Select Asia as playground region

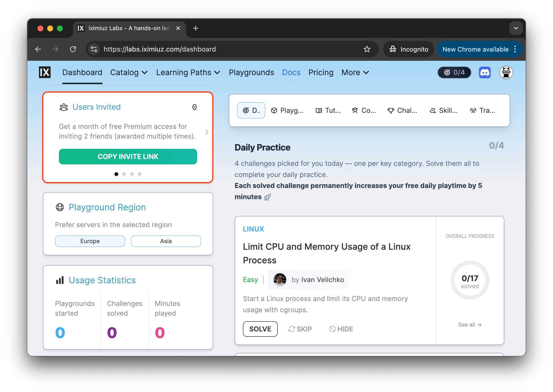coord(166,241)
